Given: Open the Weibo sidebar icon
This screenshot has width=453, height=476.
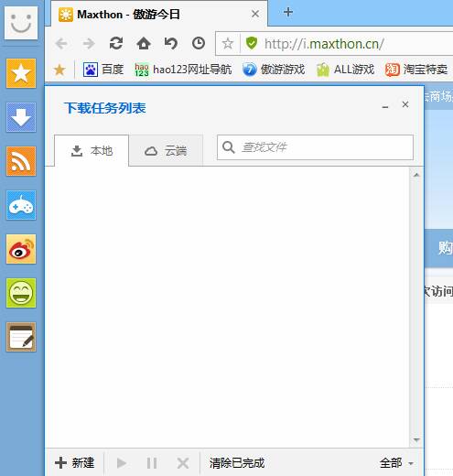Looking at the screenshot, I should click(x=21, y=249).
